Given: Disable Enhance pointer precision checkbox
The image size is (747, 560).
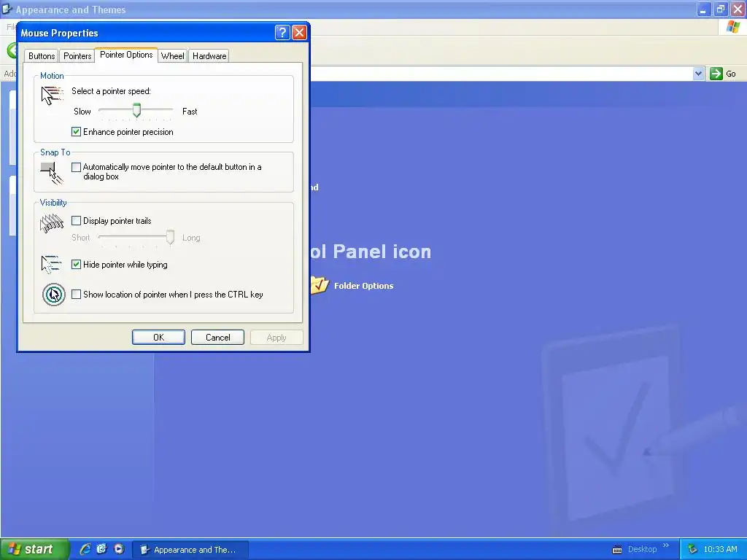Looking at the screenshot, I should 76,131.
